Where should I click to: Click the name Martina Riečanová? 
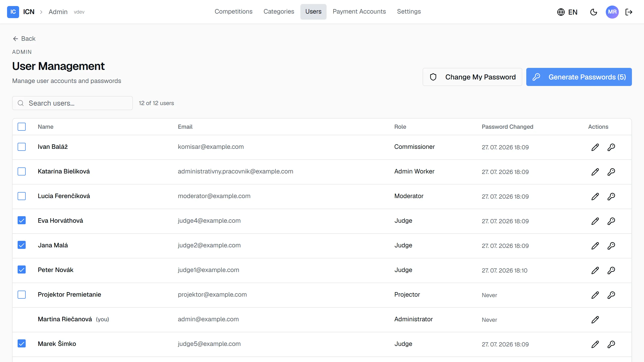pos(65,319)
